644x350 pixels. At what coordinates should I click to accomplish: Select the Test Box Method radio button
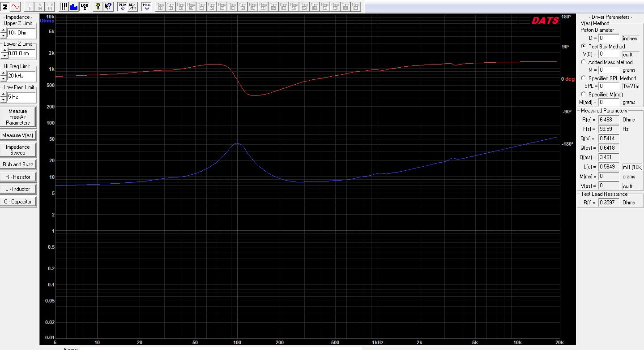[584, 46]
